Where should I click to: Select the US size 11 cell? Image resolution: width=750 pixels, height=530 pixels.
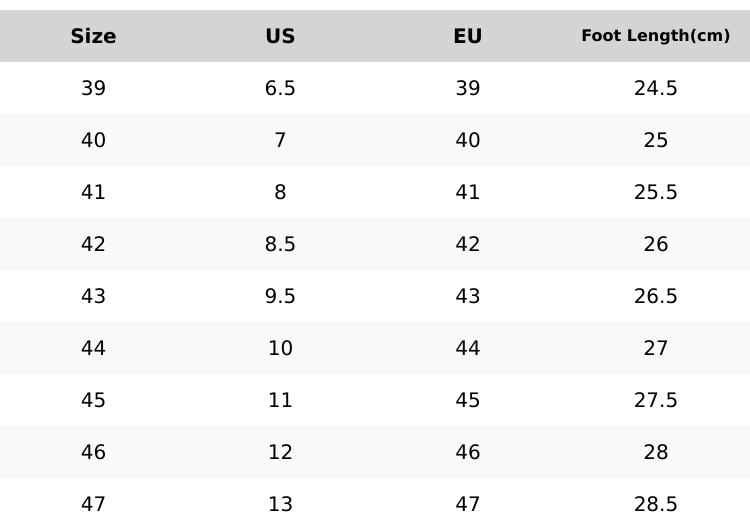pyautogui.click(x=280, y=400)
